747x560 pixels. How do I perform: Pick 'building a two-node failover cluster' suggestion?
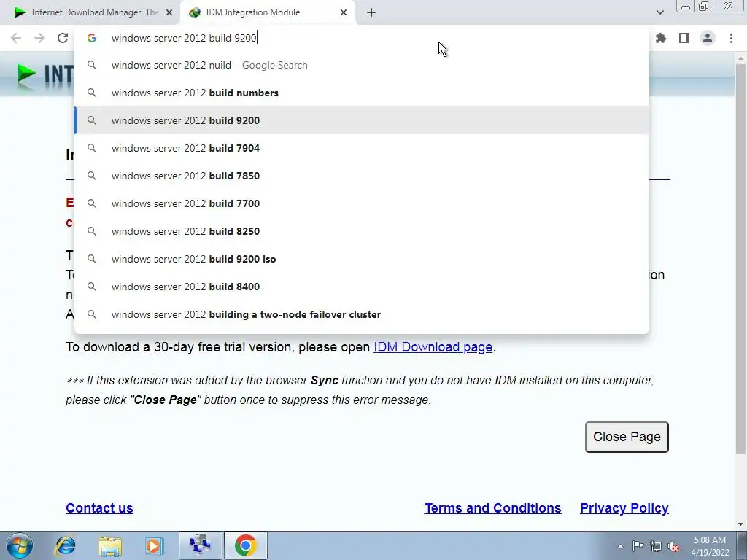(362, 314)
